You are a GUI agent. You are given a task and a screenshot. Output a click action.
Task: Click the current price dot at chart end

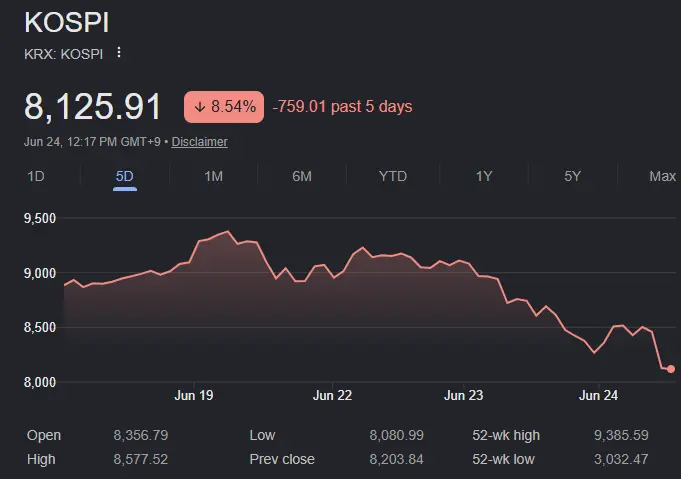(671, 369)
